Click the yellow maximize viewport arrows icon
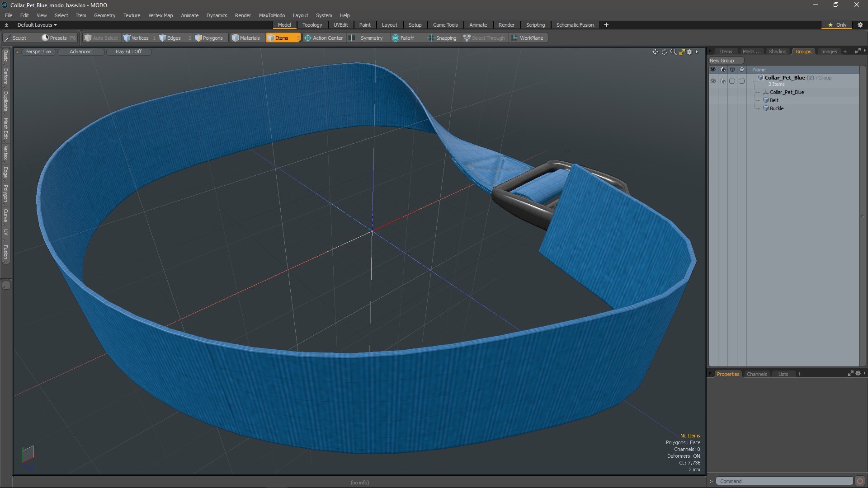The height and width of the screenshot is (488, 868). (x=682, y=52)
